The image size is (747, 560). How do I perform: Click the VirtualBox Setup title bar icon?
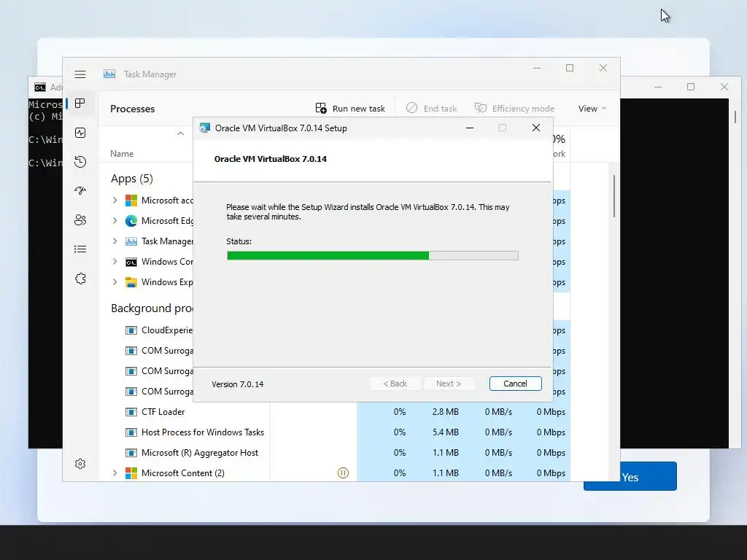pos(205,128)
